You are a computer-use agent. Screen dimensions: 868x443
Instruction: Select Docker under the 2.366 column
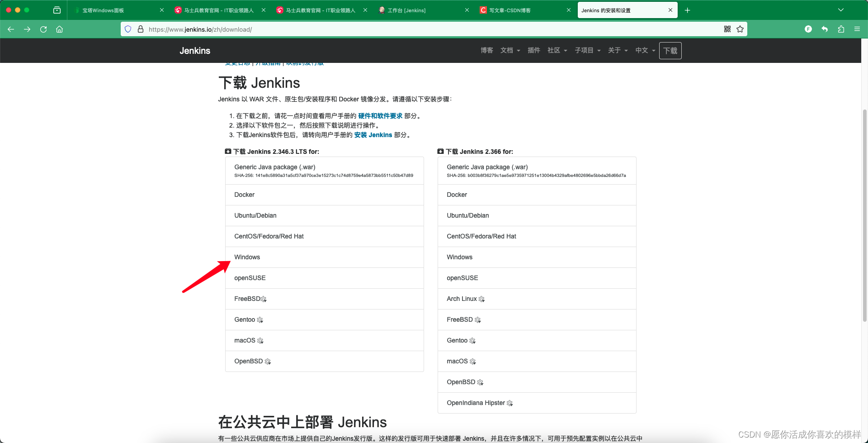click(537, 195)
